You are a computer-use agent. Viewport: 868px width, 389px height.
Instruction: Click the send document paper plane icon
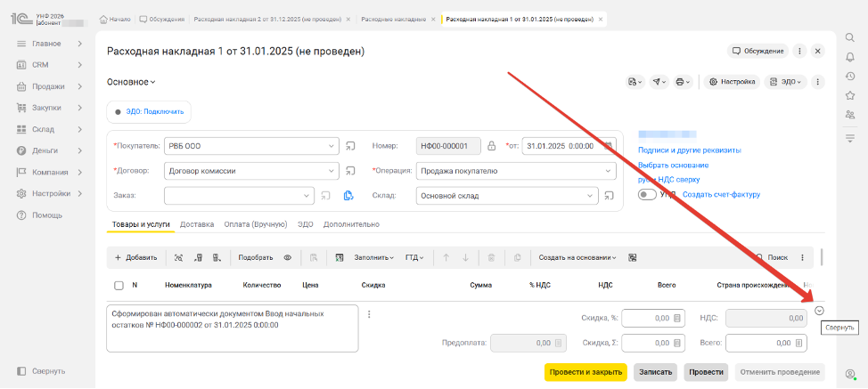point(659,82)
